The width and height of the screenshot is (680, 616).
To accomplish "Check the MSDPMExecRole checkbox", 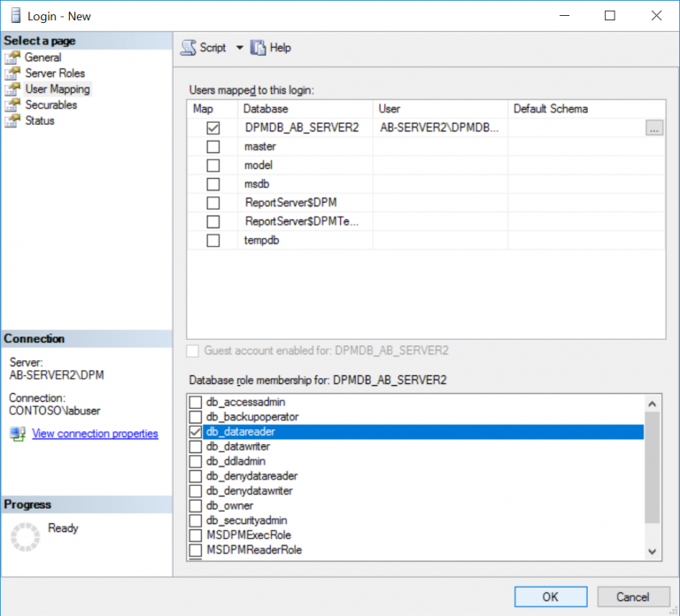I will pos(196,535).
